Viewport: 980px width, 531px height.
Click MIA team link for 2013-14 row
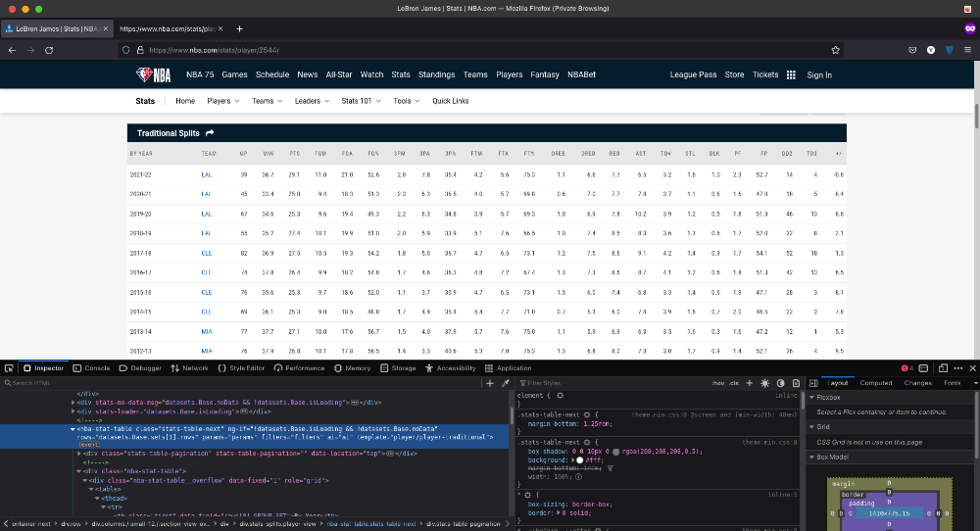206,332
